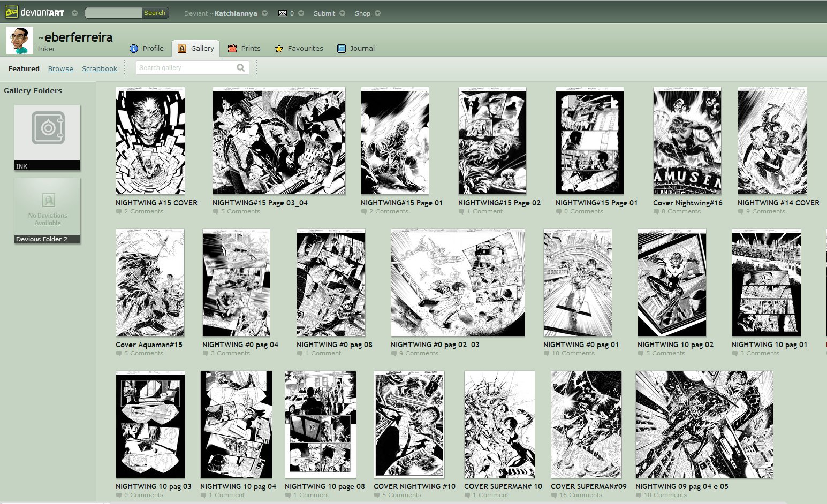Click the Favourites star icon

[279, 49]
